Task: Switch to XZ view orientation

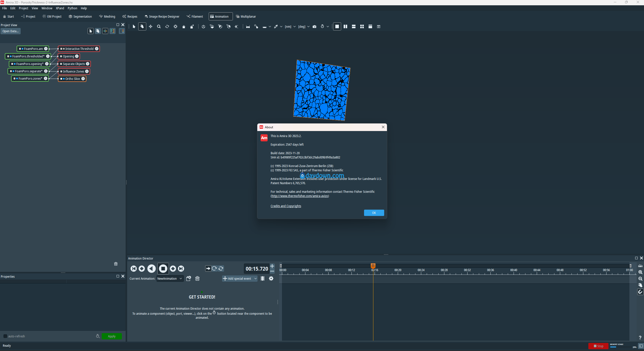Action: click(220, 26)
